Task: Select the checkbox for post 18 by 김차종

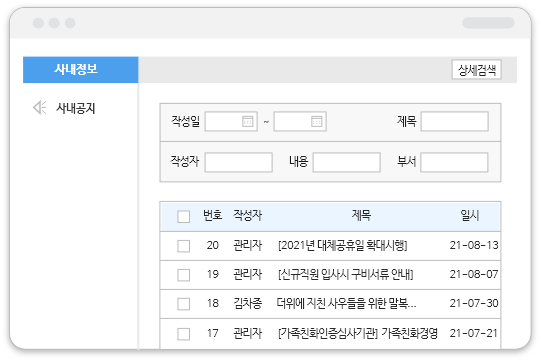Action: [x=184, y=304]
